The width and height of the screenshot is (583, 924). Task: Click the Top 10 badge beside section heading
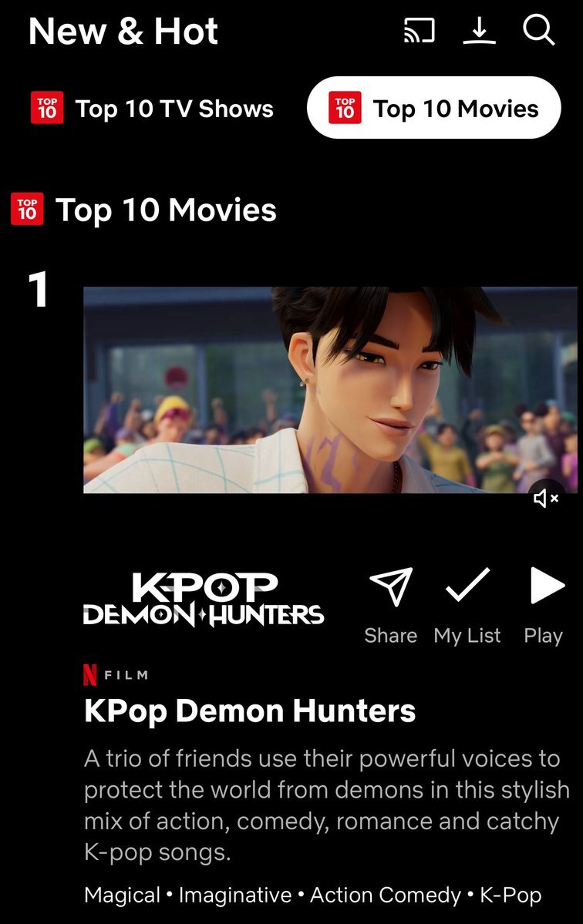27,209
